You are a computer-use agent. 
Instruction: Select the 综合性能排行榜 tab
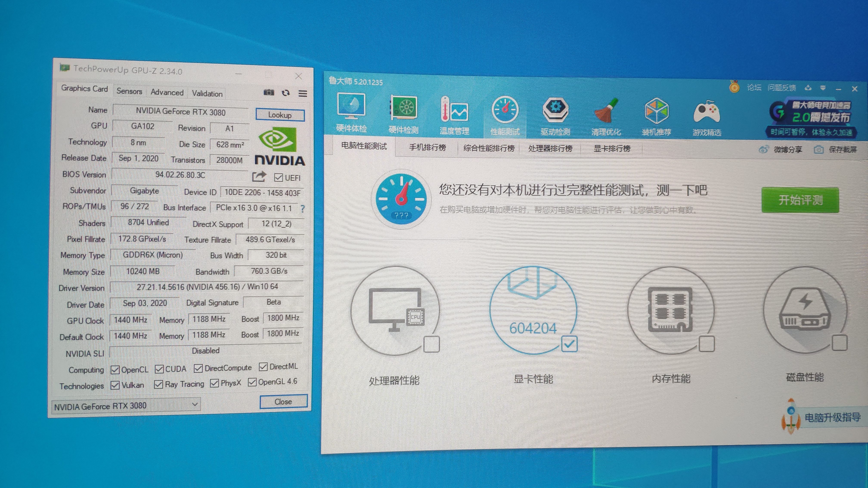tap(489, 148)
